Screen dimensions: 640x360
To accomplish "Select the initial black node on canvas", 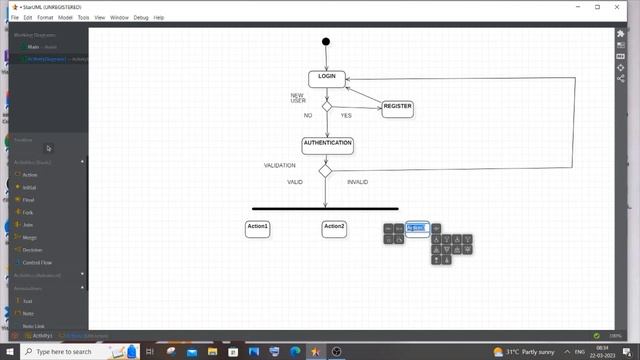I will (x=326, y=42).
